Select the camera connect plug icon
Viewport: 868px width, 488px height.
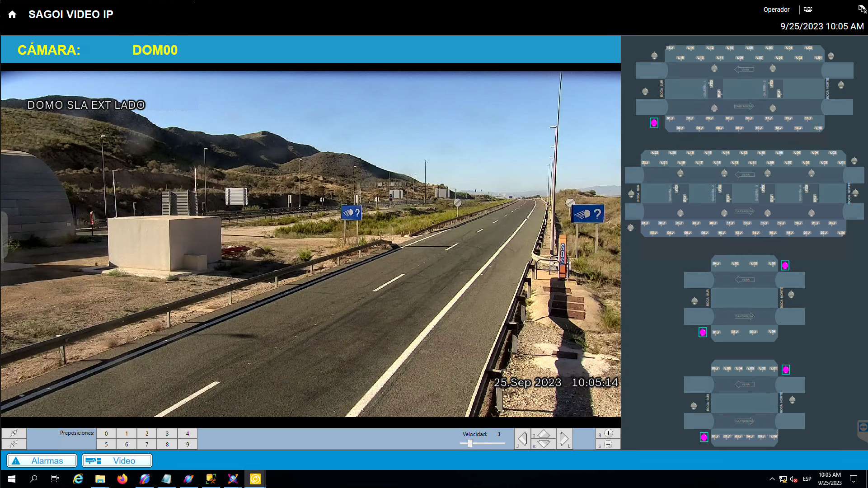coord(14,433)
